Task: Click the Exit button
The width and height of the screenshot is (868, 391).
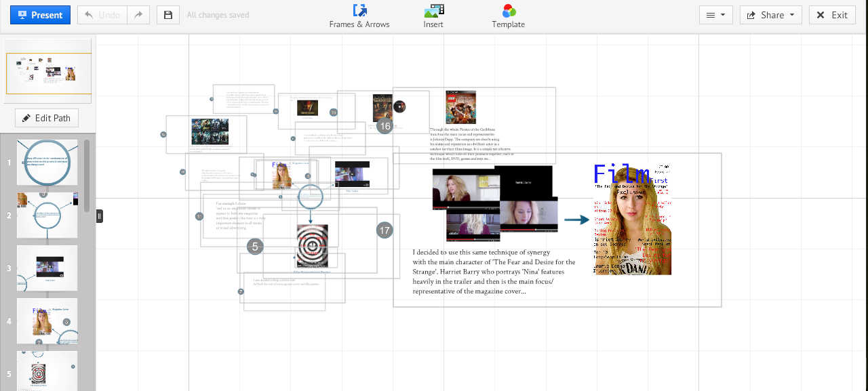Action: point(832,15)
